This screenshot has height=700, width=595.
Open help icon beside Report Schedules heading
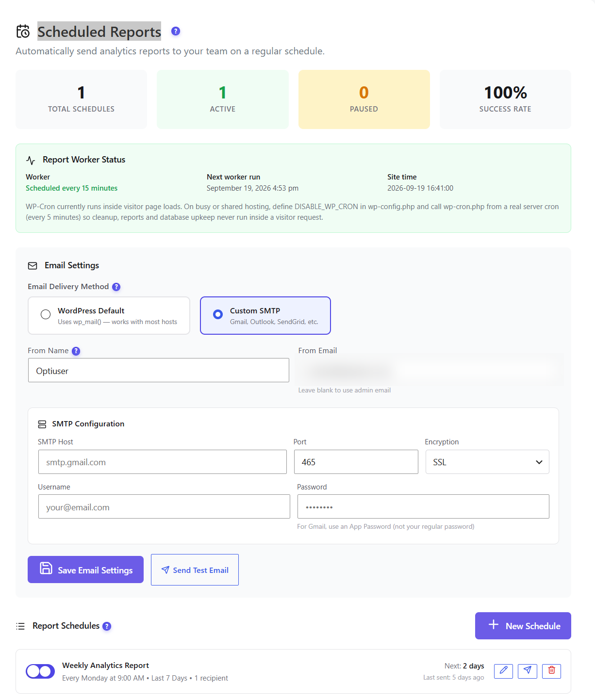pyautogui.click(x=107, y=626)
